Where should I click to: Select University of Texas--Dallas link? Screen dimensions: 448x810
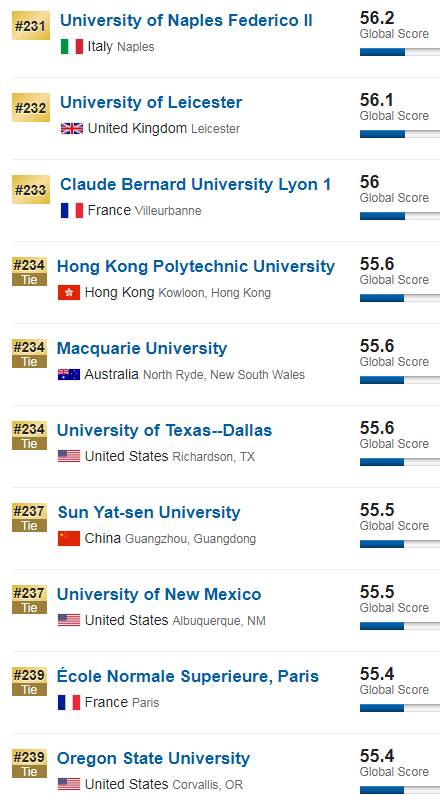(x=164, y=430)
